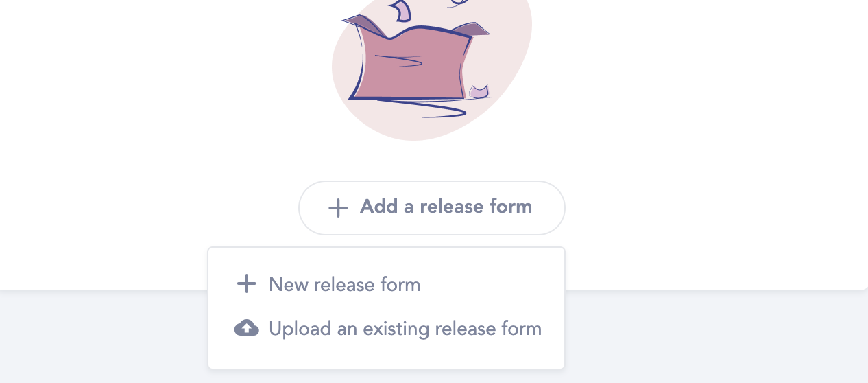Click the Upload an existing release form text
The width and height of the screenshot is (868, 383).
tap(405, 329)
